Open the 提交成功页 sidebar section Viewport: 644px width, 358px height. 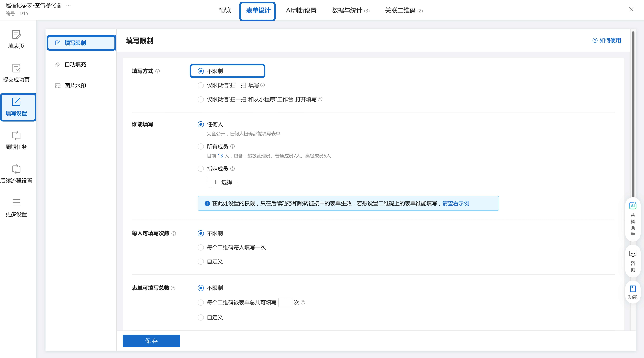pyautogui.click(x=16, y=73)
